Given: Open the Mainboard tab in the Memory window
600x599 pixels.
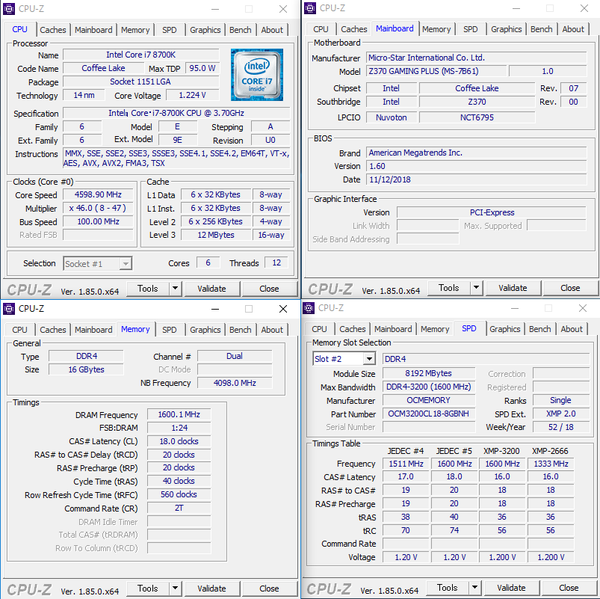Looking at the screenshot, I should pos(93,330).
